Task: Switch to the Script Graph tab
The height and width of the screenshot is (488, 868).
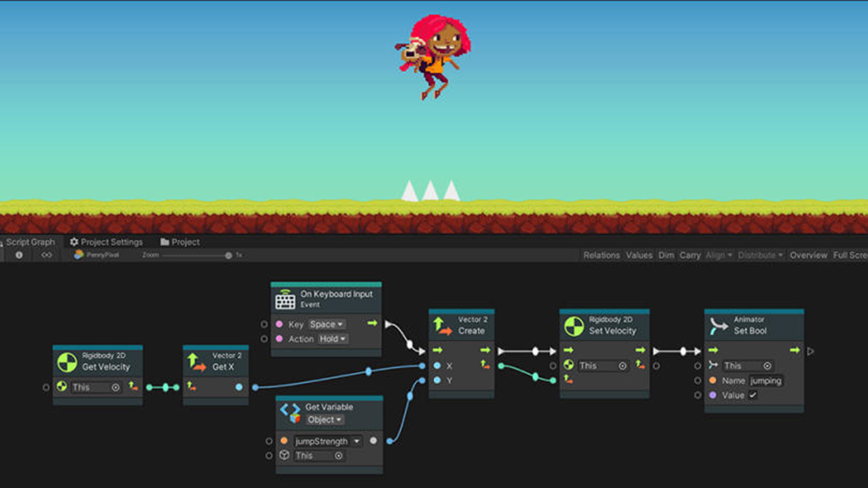Action: coord(31,242)
